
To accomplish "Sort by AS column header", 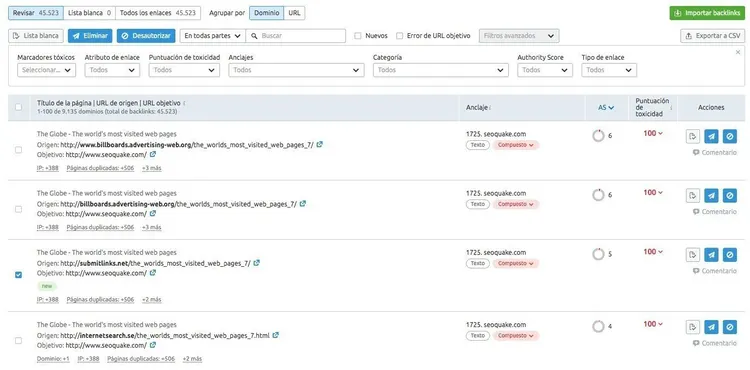I will point(606,108).
